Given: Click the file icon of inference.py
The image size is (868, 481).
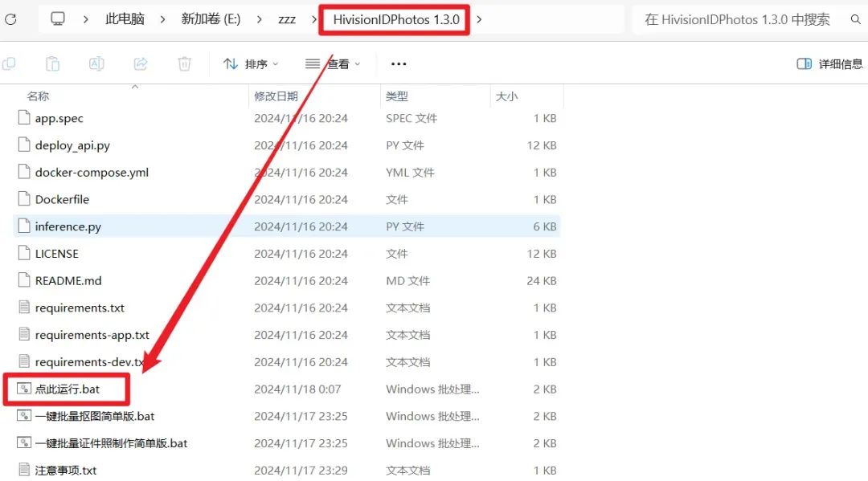Looking at the screenshot, I should coord(24,226).
